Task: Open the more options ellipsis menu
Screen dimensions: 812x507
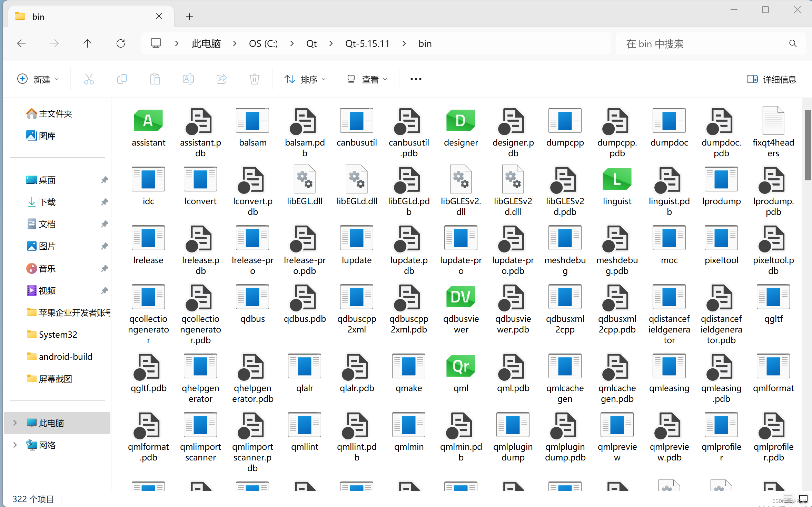Action: pyautogui.click(x=416, y=79)
